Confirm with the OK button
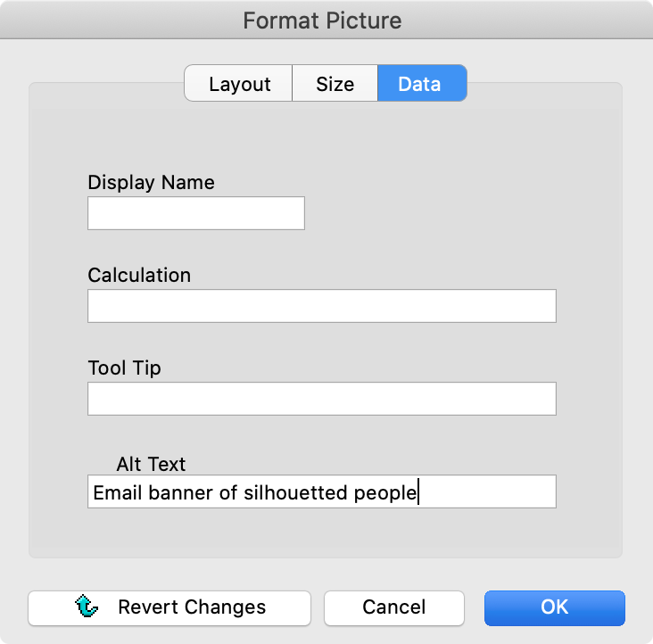653x644 pixels. (554, 607)
